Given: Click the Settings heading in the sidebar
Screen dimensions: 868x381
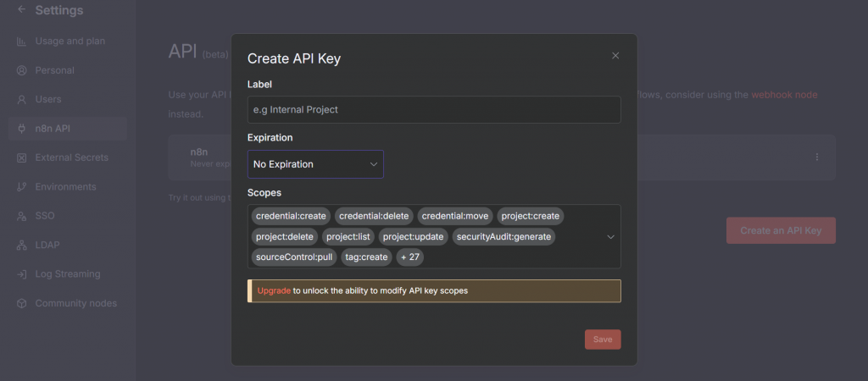Looking at the screenshot, I should 59,10.
